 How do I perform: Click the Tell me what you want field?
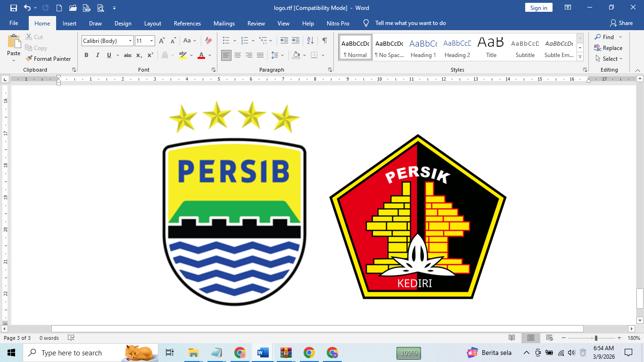(410, 23)
